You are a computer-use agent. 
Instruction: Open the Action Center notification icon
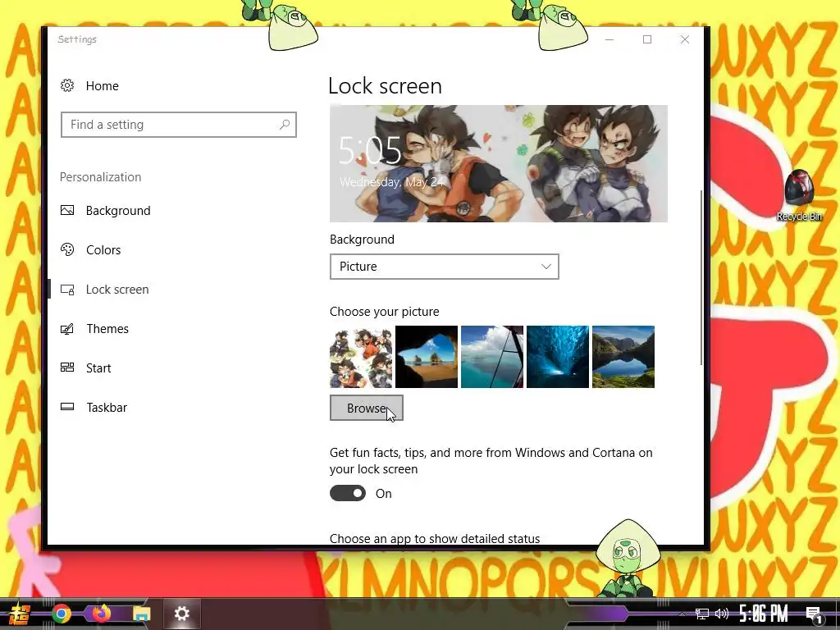814,615
